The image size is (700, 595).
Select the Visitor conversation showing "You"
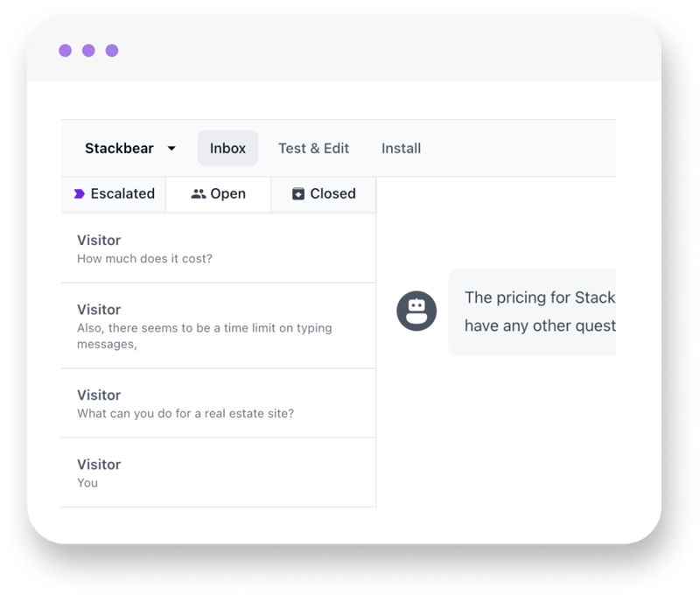coord(218,472)
